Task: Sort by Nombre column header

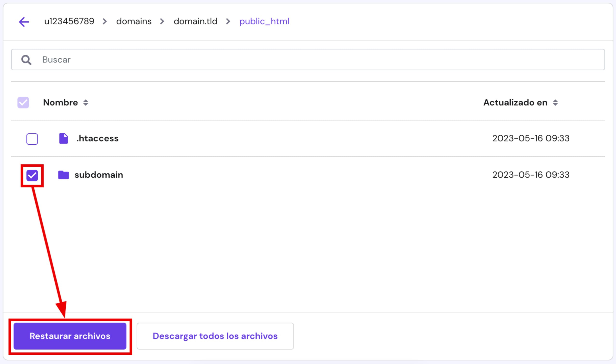Action: coord(60,103)
